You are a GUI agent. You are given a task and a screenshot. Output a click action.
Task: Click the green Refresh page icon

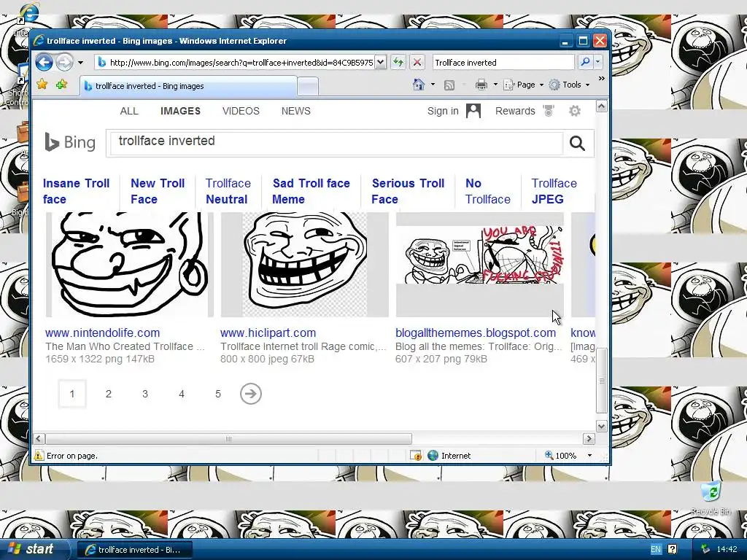pyautogui.click(x=398, y=63)
